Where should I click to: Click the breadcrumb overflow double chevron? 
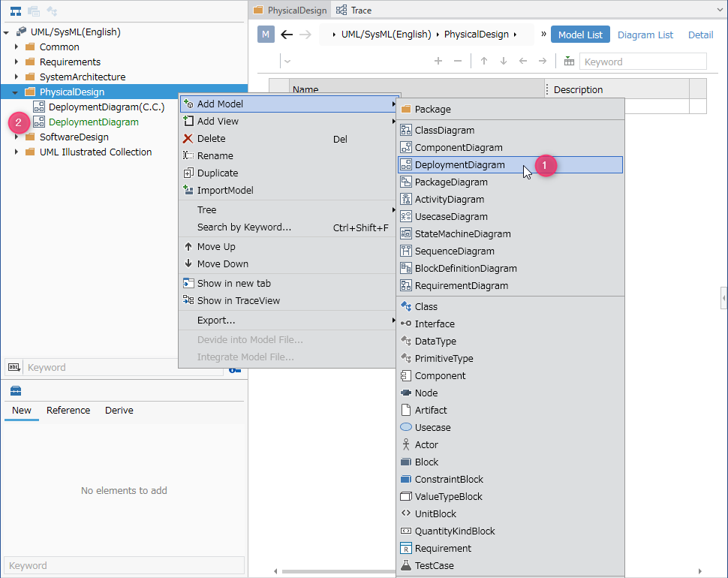pos(543,34)
